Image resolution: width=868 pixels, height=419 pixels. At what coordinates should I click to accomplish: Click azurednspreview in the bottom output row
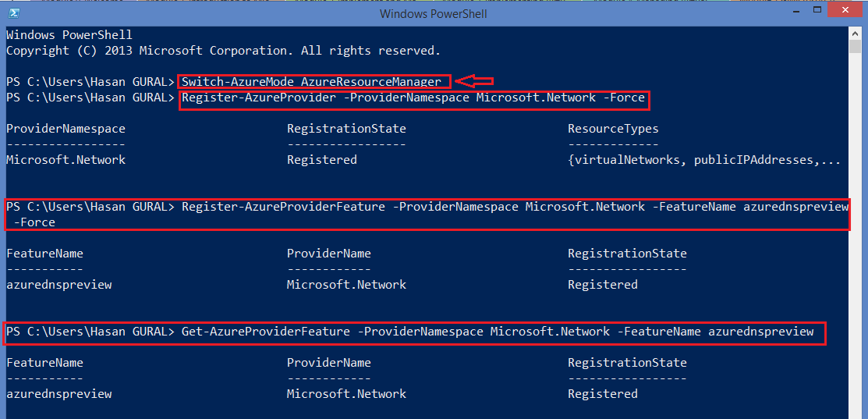58,394
